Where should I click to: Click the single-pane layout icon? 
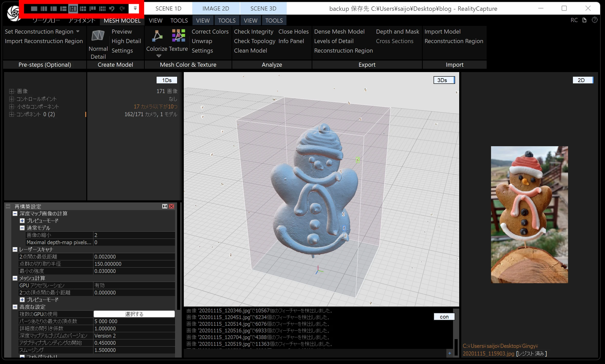click(x=34, y=9)
